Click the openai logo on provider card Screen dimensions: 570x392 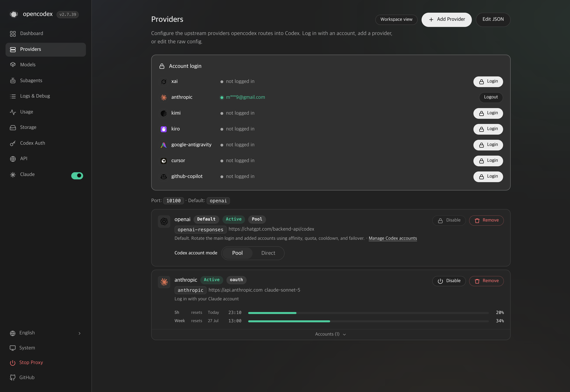(x=164, y=222)
